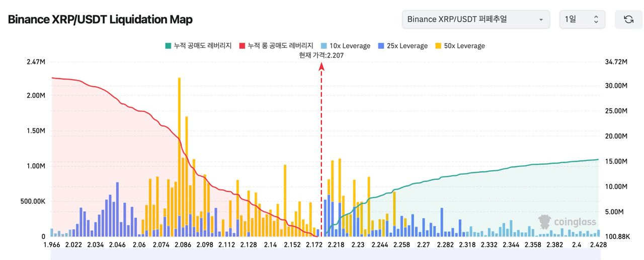Screen dimensions: 644x260
Task: Click the yellow 50x Leverage legend swatch
Action: tap(438, 46)
